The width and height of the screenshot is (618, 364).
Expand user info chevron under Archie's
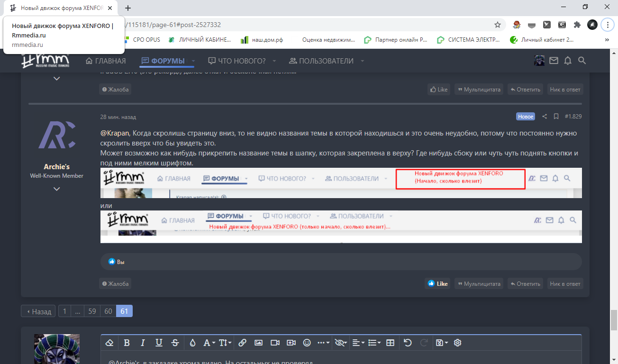tap(56, 189)
